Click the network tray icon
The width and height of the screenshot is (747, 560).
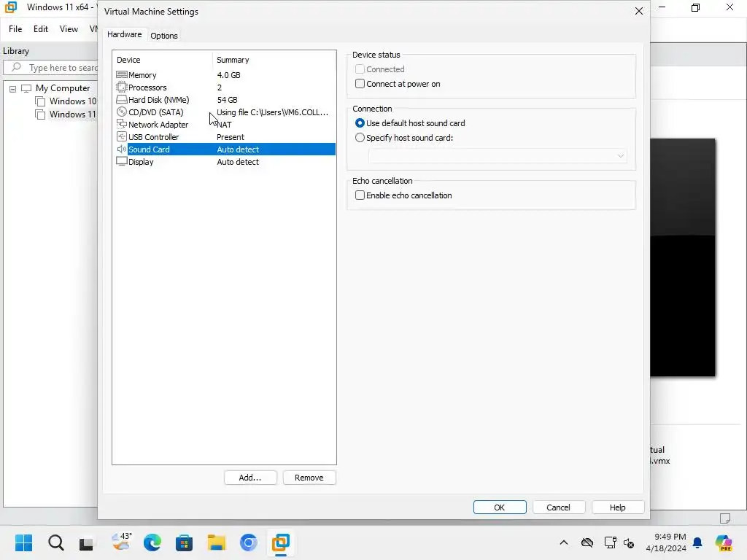pos(610,542)
